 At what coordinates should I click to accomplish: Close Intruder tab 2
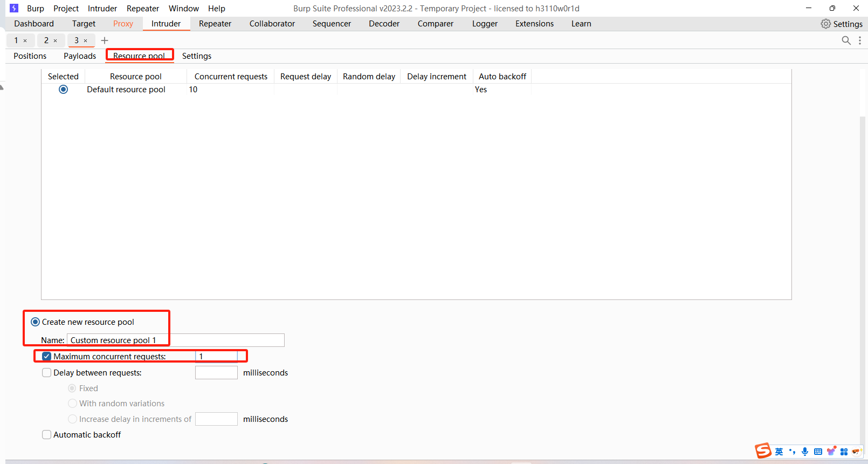[x=55, y=40]
